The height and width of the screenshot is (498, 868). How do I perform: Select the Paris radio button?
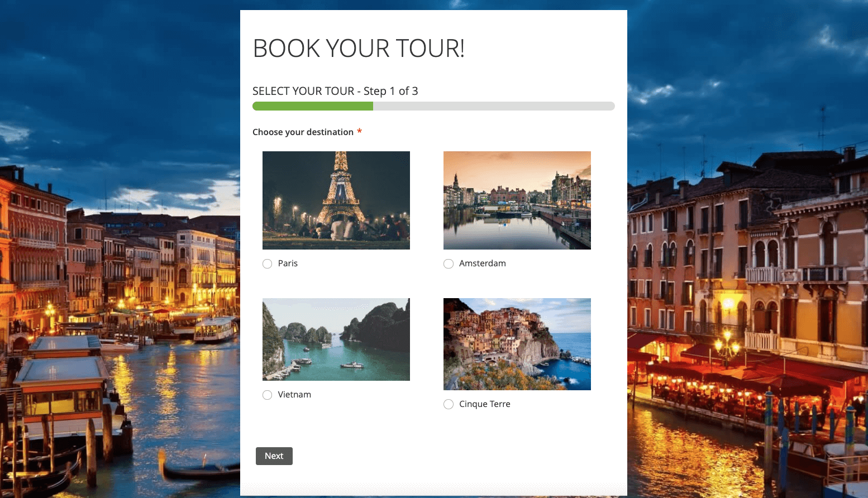[x=268, y=264]
